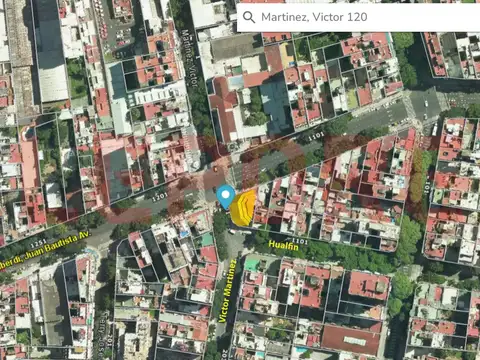This screenshot has height=360, width=480.
Task: Select the yellow highlighted building parcel
Action: tap(243, 208)
